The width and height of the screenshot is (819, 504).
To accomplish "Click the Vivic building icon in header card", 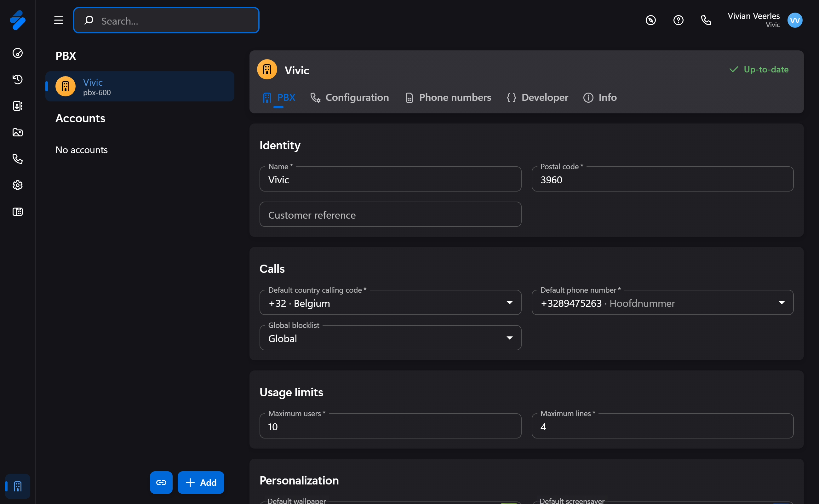I will pyautogui.click(x=267, y=70).
